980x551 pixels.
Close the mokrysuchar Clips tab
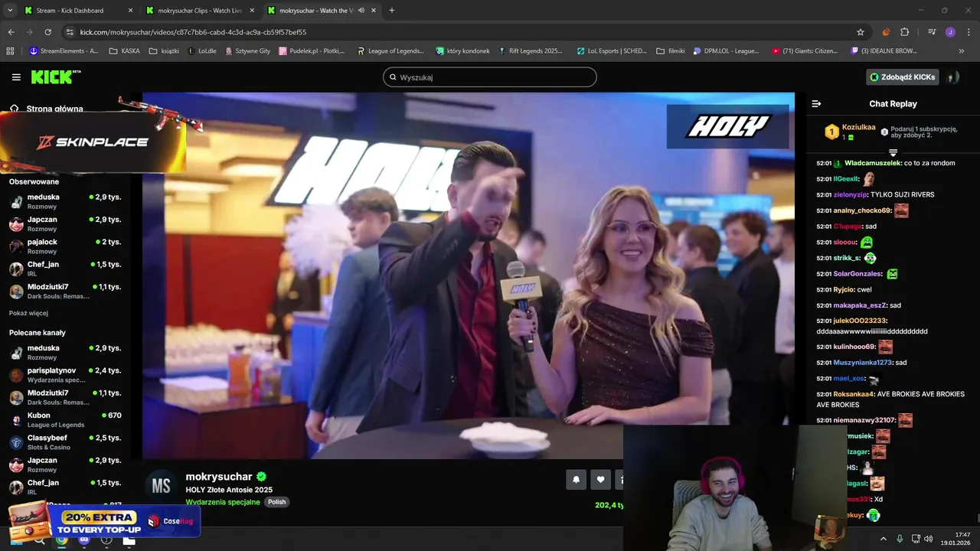(x=253, y=11)
